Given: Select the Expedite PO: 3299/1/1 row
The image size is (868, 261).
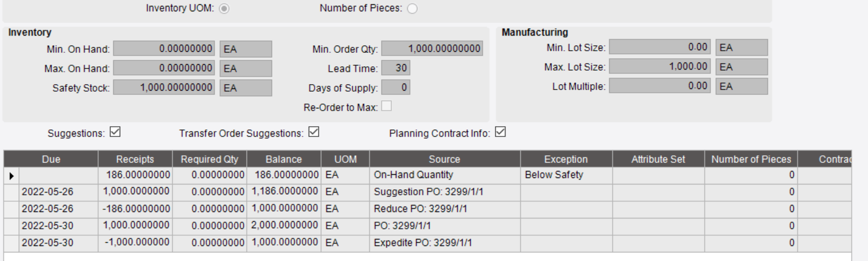Looking at the screenshot, I should point(428,243).
